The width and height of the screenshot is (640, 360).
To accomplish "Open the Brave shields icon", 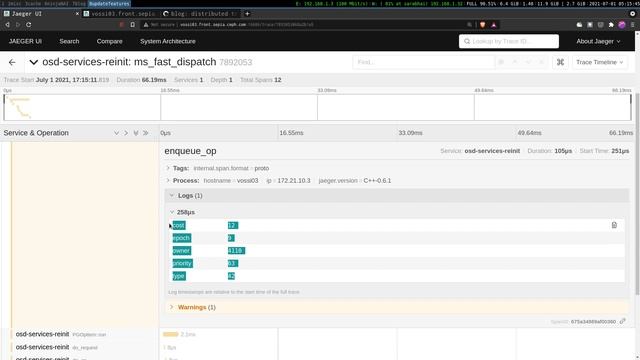I will [482, 24].
